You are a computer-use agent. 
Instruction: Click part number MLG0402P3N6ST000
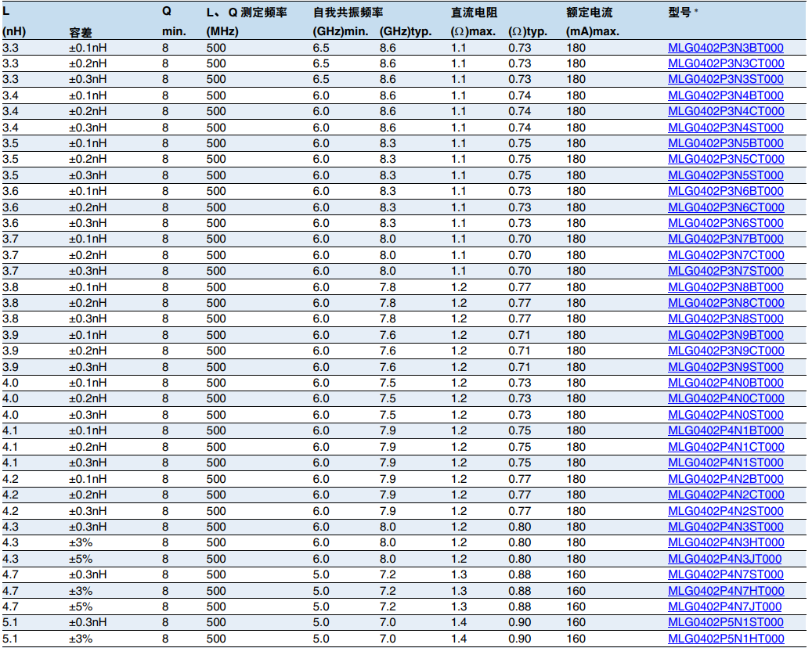pos(726,223)
